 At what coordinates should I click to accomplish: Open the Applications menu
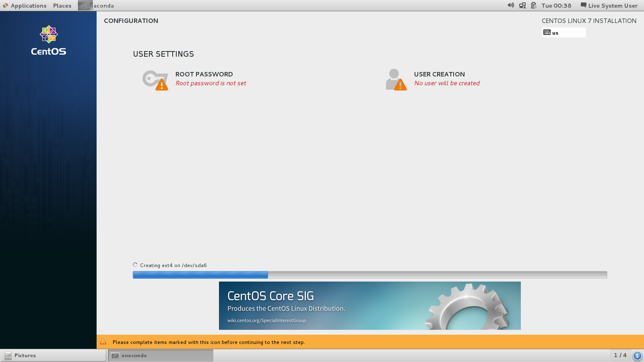[x=29, y=6]
